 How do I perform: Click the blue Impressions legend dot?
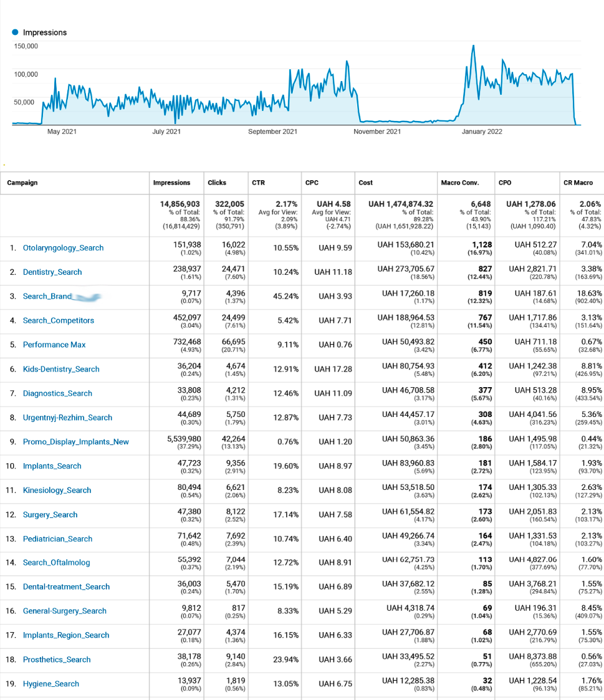coord(16,32)
